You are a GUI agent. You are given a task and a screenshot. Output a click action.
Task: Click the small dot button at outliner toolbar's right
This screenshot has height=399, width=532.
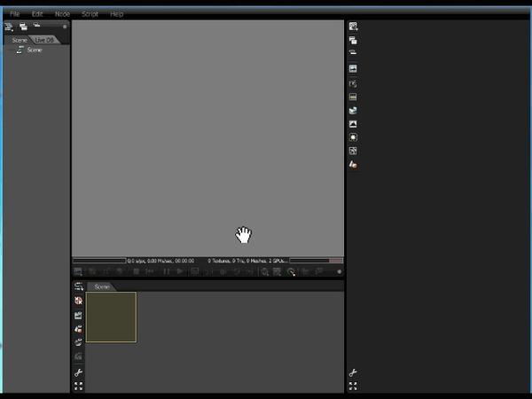click(x=65, y=27)
